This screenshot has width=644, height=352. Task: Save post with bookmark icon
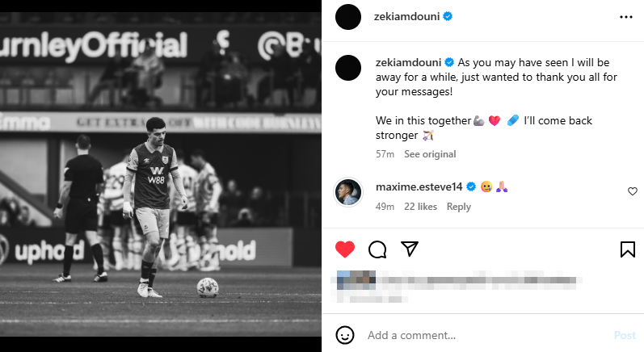627,249
